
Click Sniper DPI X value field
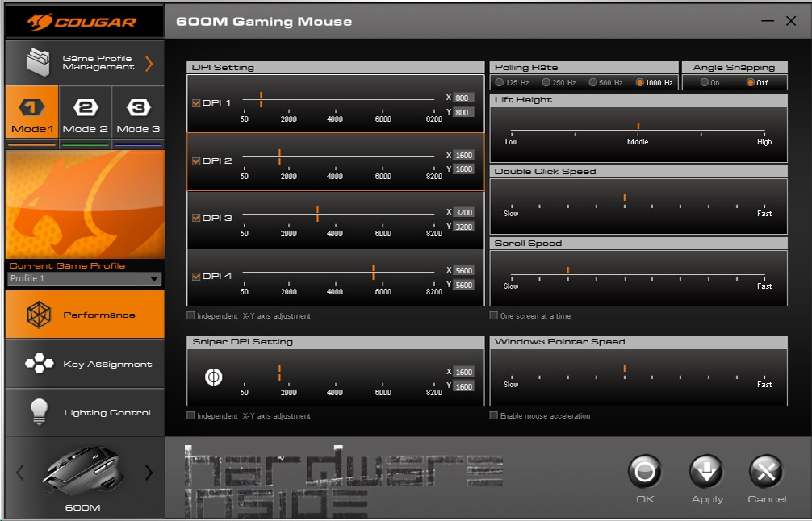463,372
